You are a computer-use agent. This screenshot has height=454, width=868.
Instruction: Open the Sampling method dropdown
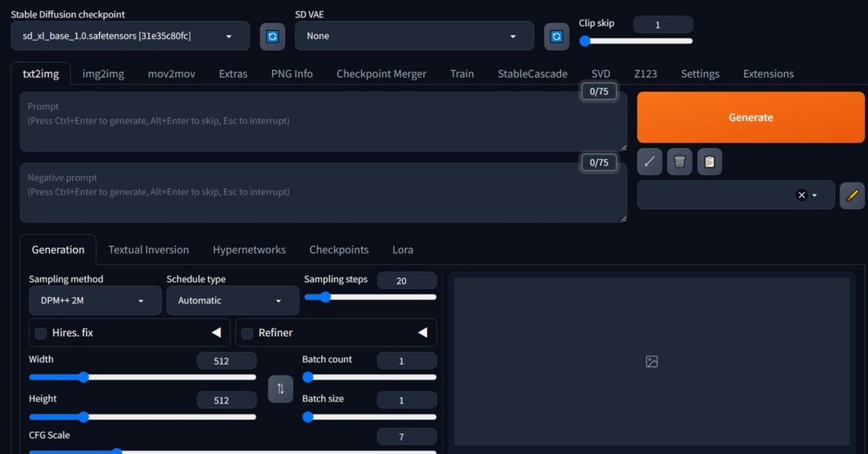click(x=95, y=300)
